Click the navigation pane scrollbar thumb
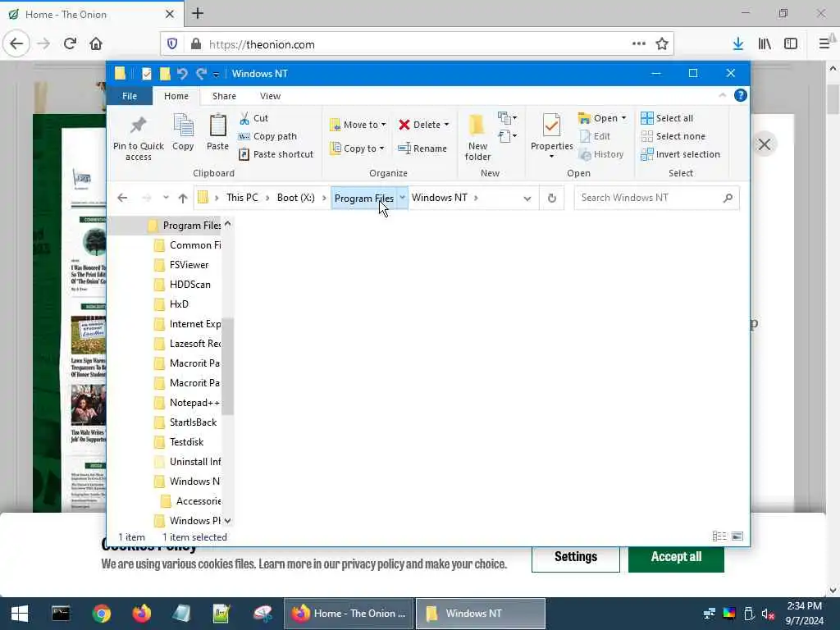Screen dimensions: 840x630 pyautogui.click(x=228, y=367)
